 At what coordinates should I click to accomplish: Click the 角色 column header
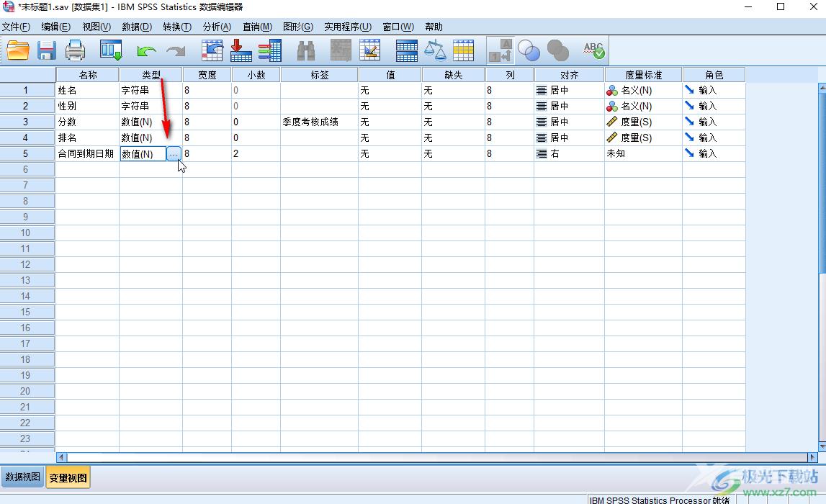[x=714, y=75]
